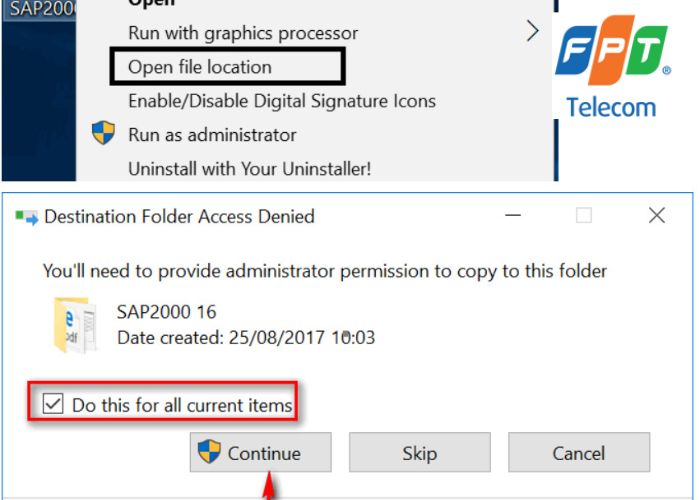Click the SAP2000 16 folder icon
The image size is (700, 500).
75,324
